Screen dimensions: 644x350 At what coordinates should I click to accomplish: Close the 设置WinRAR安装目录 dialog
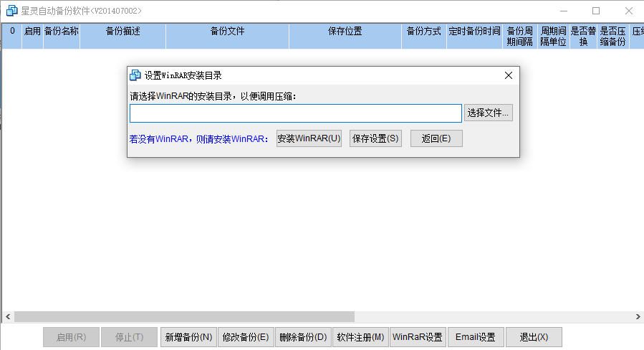[509, 75]
